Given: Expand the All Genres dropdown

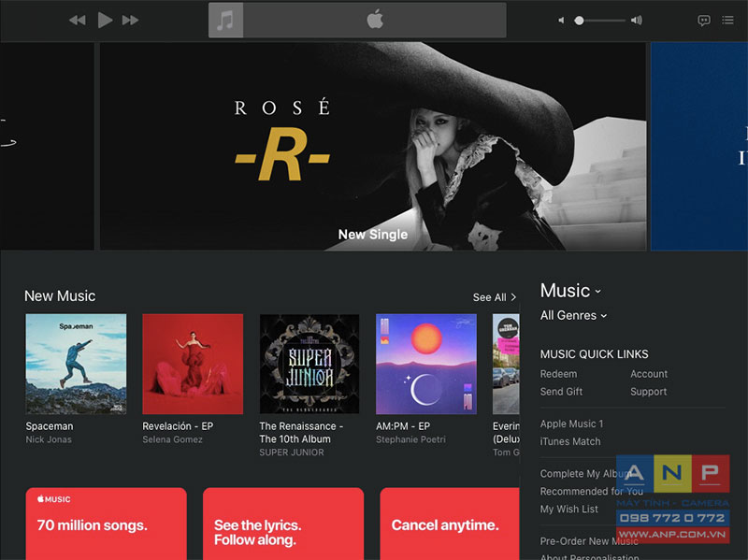Looking at the screenshot, I should (x=573, y=315).
